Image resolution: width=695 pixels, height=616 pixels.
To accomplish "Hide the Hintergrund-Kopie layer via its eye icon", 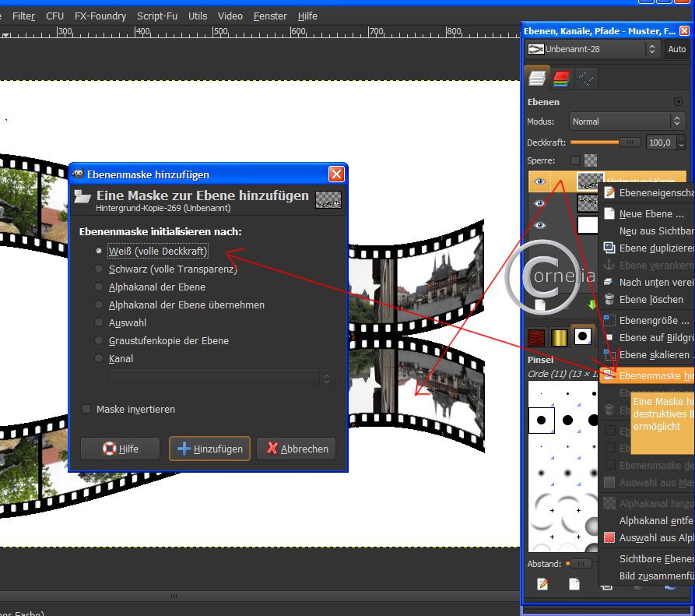I will pos(540,181).
